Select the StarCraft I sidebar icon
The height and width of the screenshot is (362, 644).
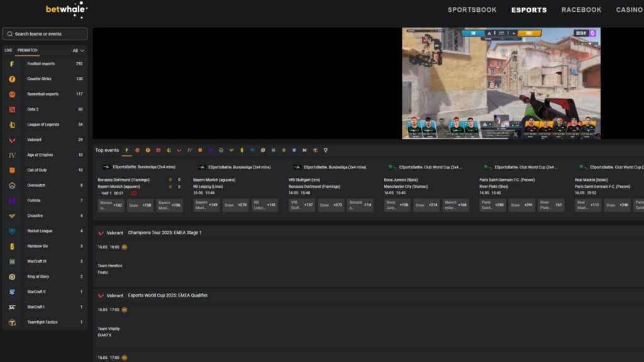[12, 307]
